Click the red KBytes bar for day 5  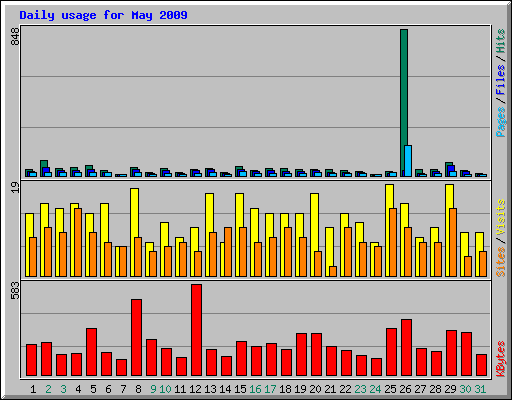coord(91,352)
